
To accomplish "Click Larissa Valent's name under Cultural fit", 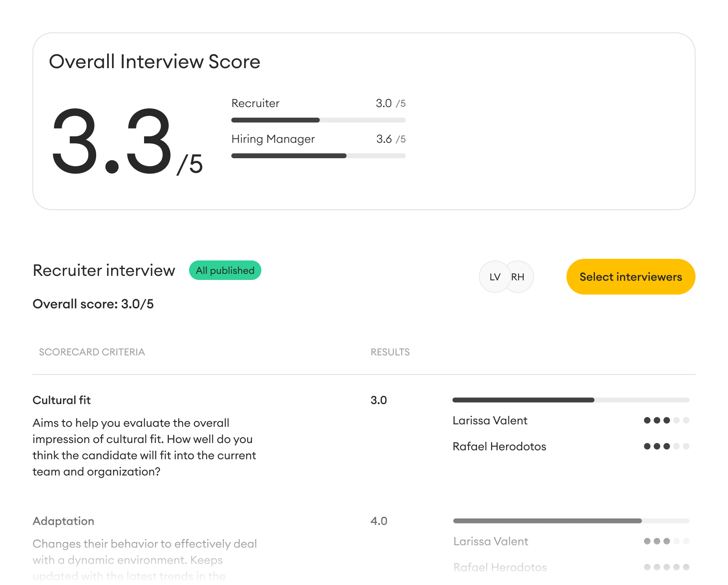I will point(490,421).
